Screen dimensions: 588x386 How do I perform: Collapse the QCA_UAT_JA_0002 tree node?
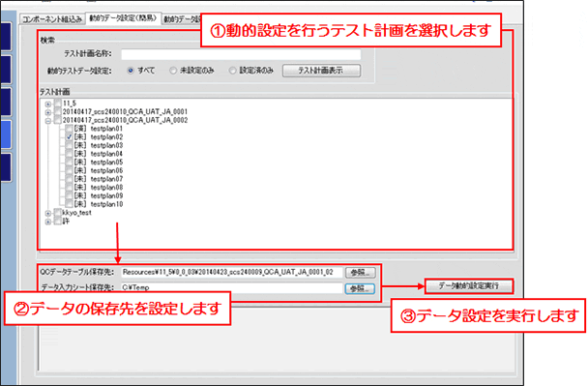pos(48,121)
